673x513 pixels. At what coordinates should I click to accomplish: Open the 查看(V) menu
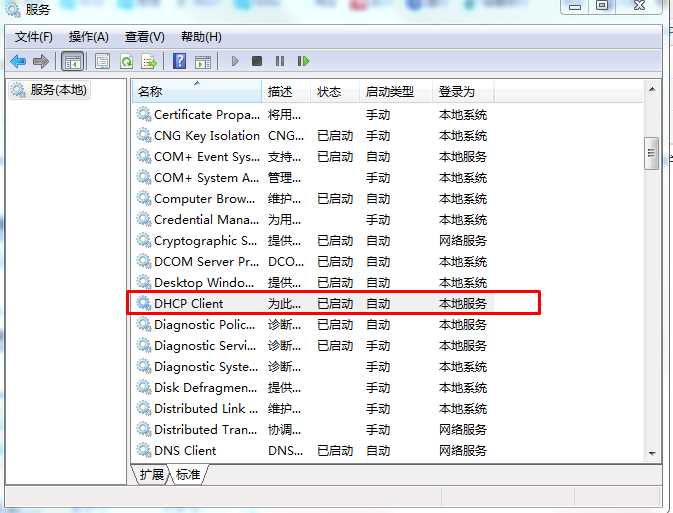click(145, 37)
